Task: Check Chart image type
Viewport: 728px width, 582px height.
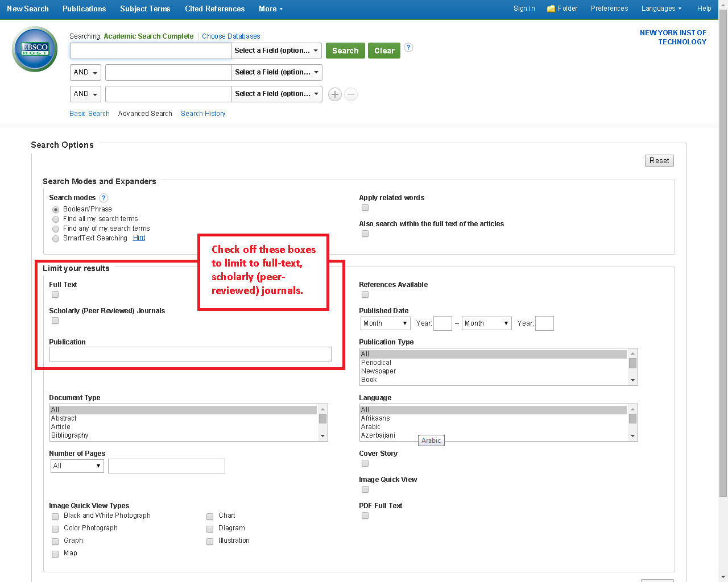Action: 210,517
